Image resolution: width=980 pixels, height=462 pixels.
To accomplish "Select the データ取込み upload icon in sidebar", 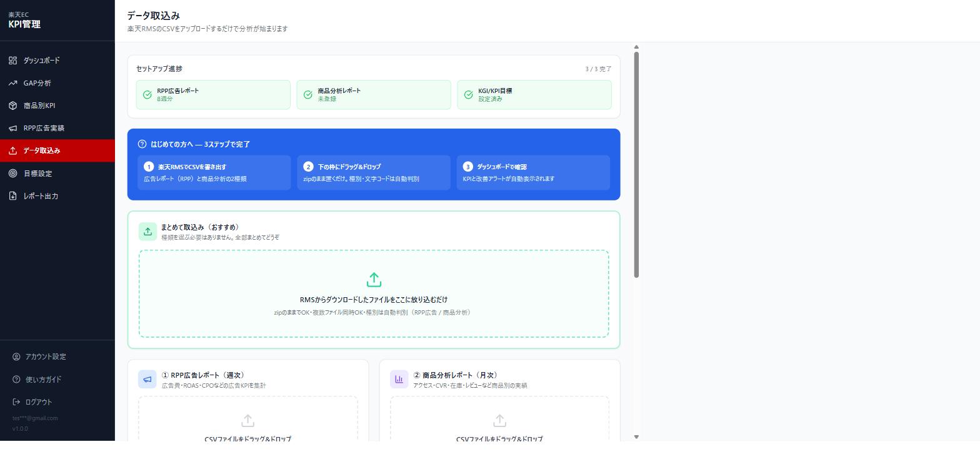I will pos(12,150).
